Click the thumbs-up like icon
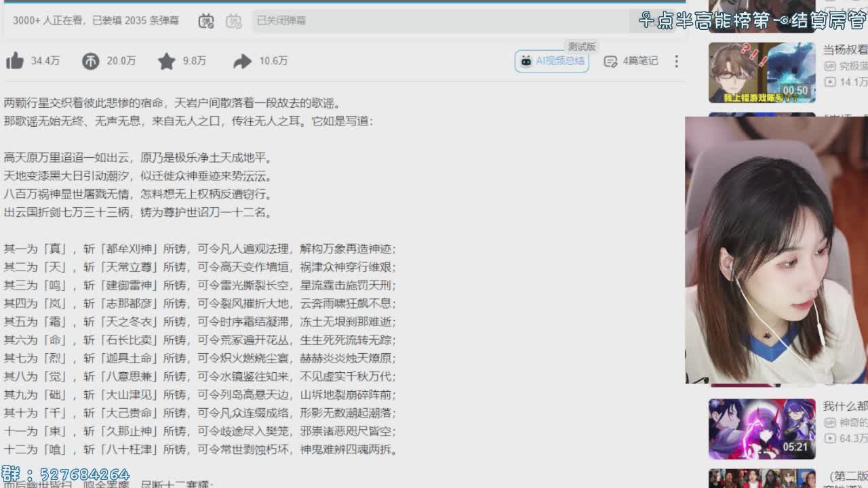Screen dimensions: 868x488 pyautogui.click(x=15, y=61)
